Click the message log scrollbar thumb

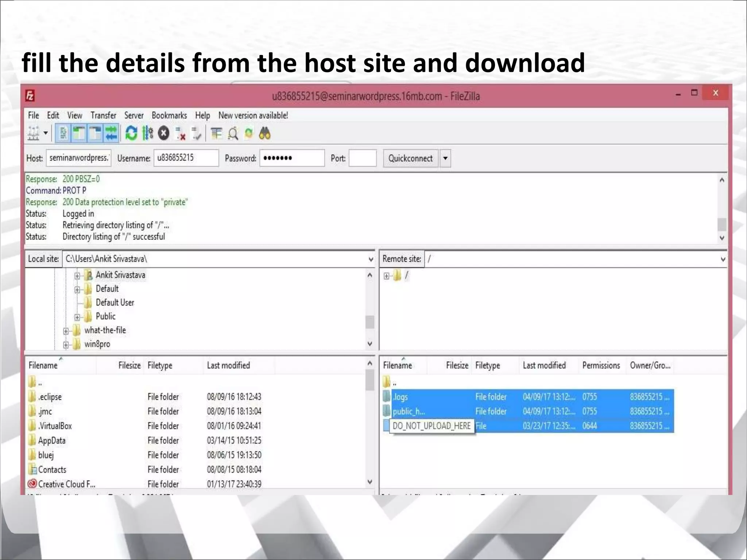point(722,225)
